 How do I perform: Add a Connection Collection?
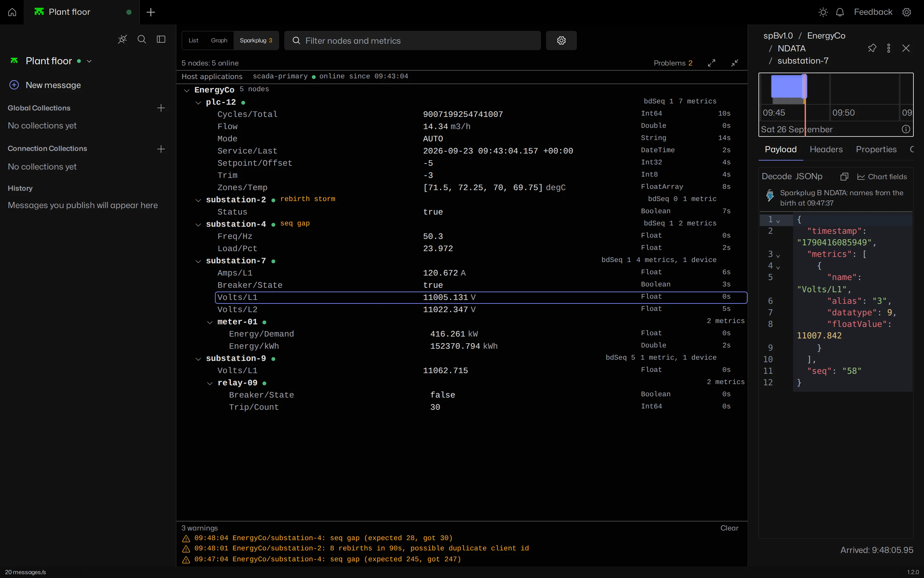[161, 149]
